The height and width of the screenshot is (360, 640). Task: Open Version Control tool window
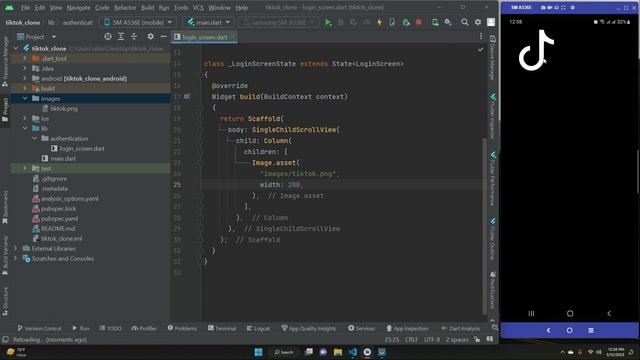[x=39, y=328]
